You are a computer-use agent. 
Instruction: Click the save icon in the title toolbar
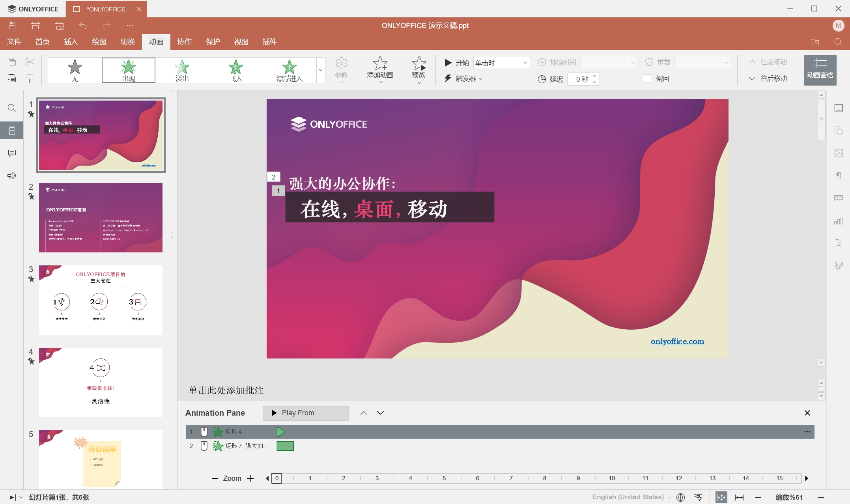[x=12, y=26]
